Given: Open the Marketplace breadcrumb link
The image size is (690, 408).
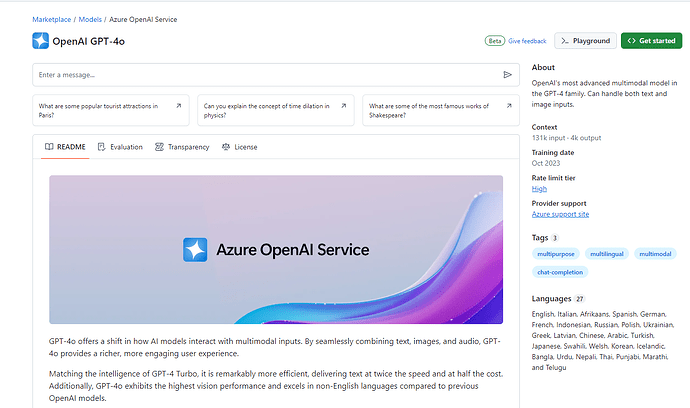Looking at the screenshot, I should [51, 19].
